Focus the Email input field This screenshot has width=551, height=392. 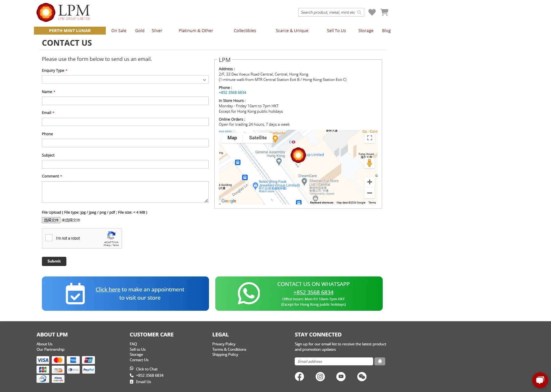pos(125,122)
